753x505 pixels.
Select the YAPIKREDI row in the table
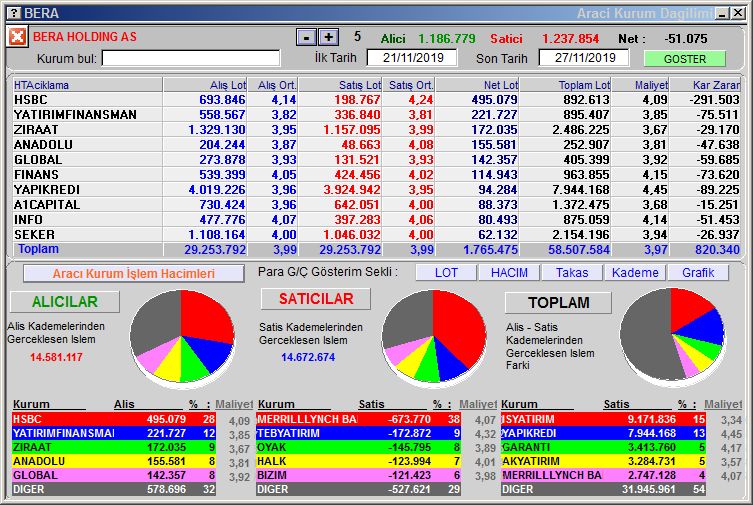point(376,190)
